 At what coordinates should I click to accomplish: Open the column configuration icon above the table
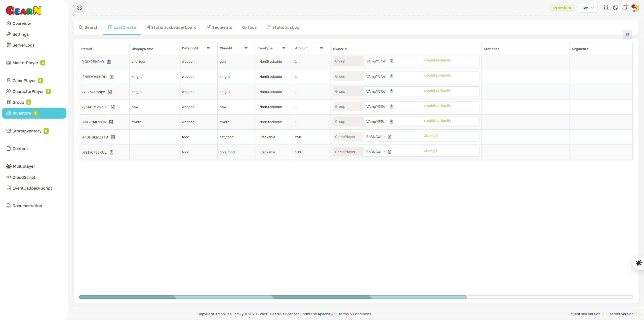click(x=627, y=35)
